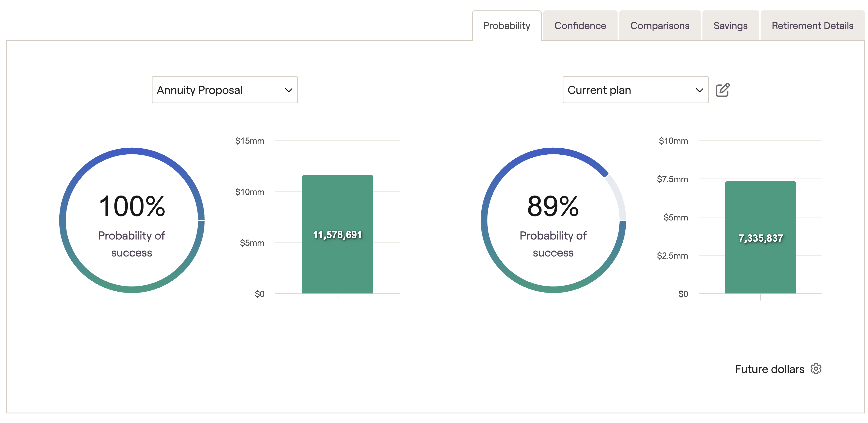Go to the Savings tab

click(x=731, y=26)
